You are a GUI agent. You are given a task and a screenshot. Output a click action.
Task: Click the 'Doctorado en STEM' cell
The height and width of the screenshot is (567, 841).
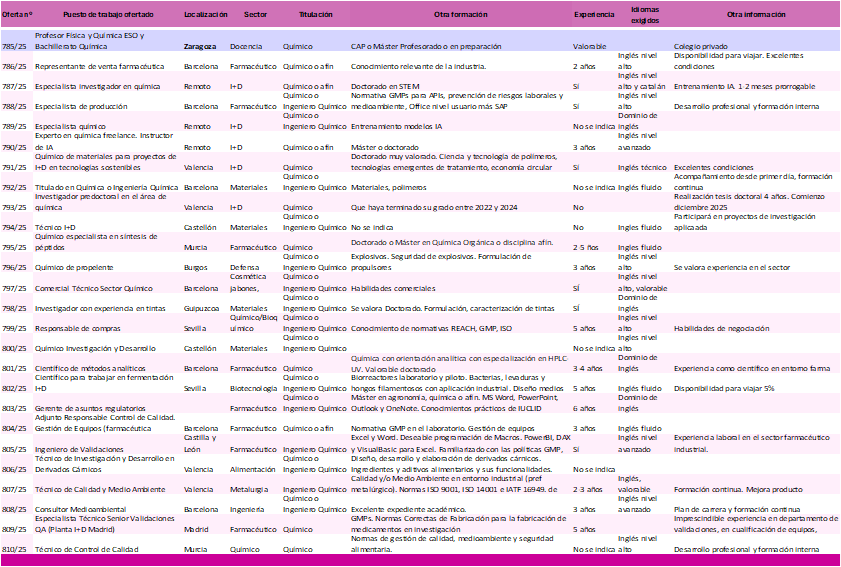(x=385, y=87)
